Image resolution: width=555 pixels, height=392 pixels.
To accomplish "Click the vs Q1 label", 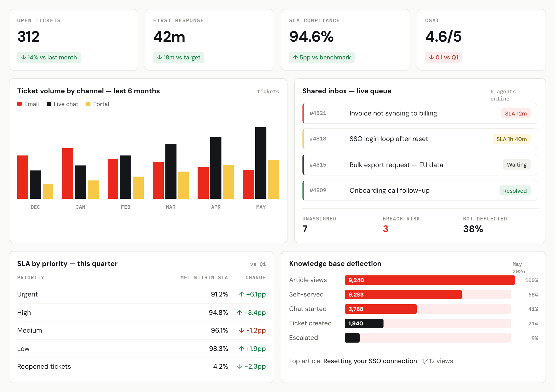I will (x=258, y=264).
